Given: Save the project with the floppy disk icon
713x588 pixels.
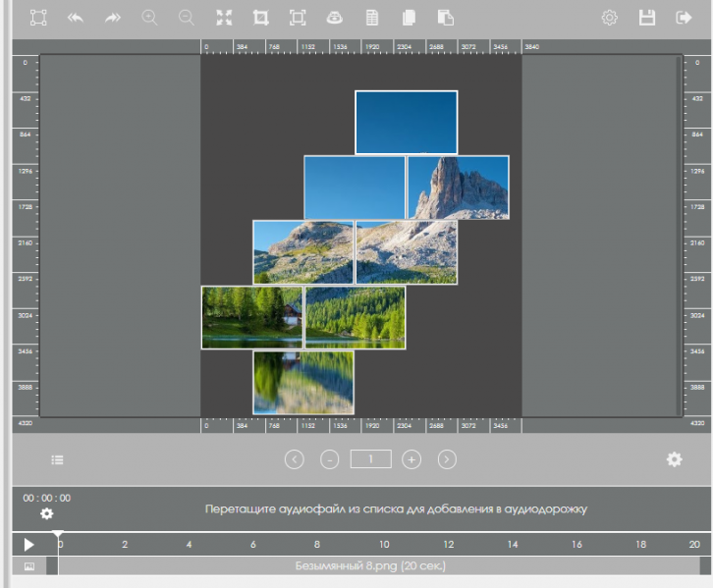Looking at the screenshot, I should tap(646, 18).
